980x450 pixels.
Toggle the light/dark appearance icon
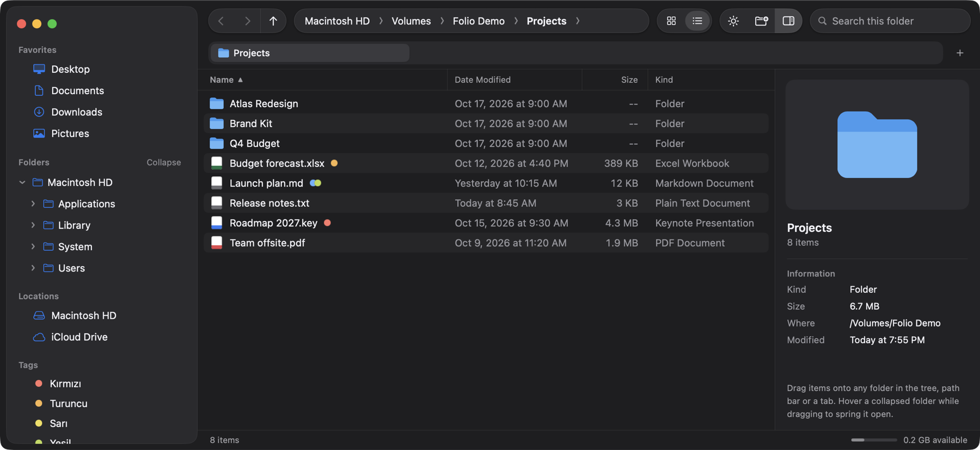(x=733, y=21)
